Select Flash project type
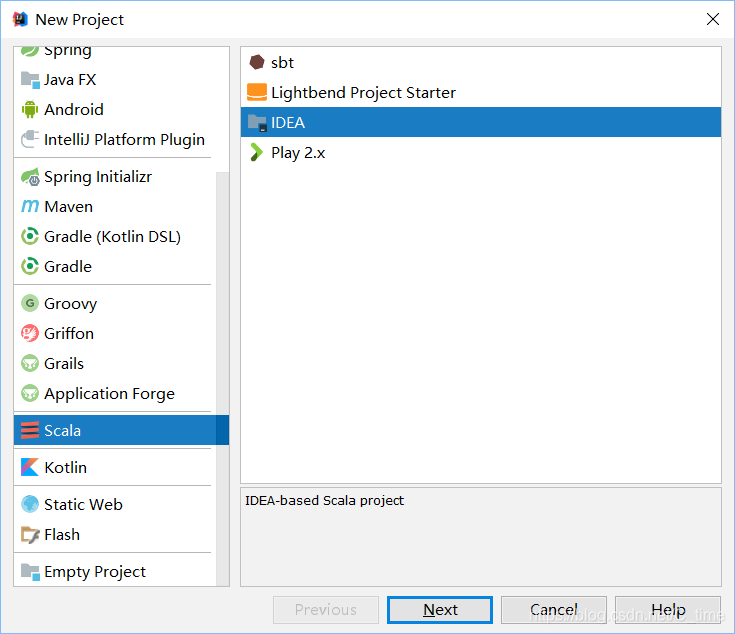 [62, 535]
